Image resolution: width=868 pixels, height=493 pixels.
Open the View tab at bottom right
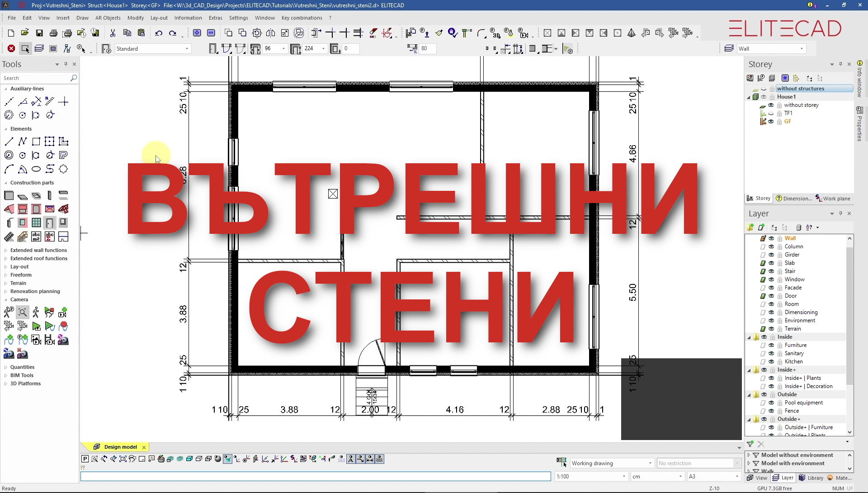[x=757, y=478]
